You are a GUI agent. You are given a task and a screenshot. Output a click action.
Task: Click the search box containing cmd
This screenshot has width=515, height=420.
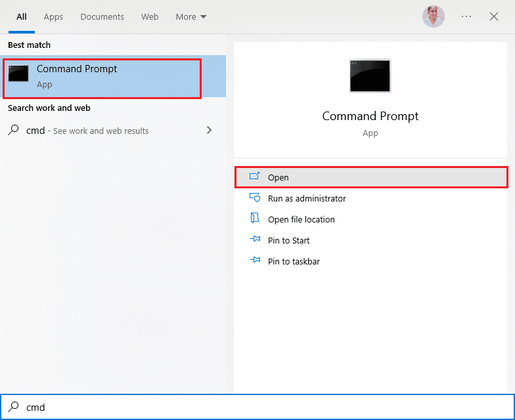click(x=257, y=407)
